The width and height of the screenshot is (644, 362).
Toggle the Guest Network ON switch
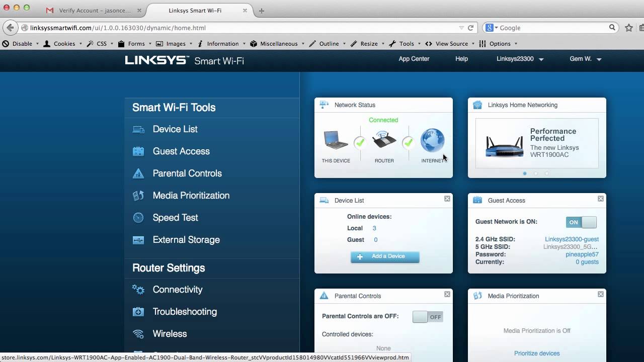click(581, 222)
